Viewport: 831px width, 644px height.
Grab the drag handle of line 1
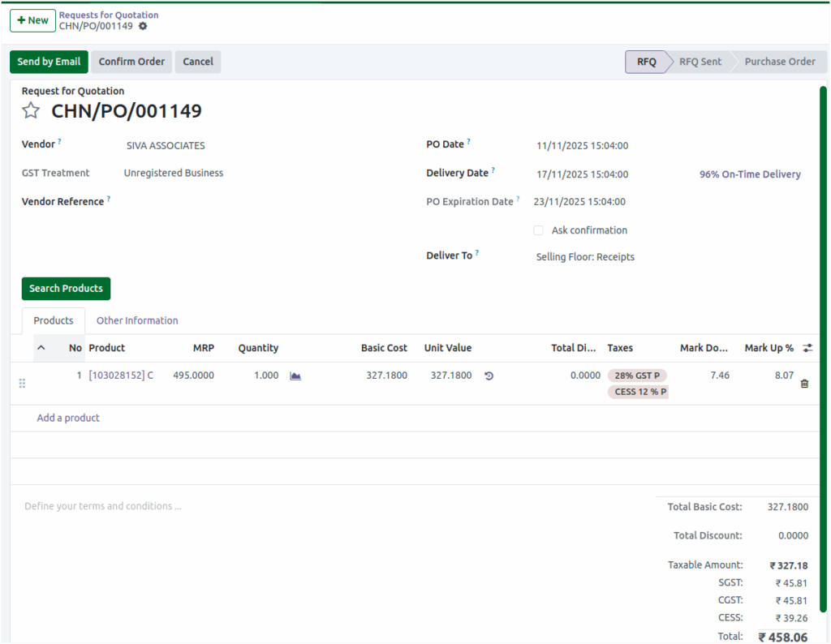click(x=22, y=383)
